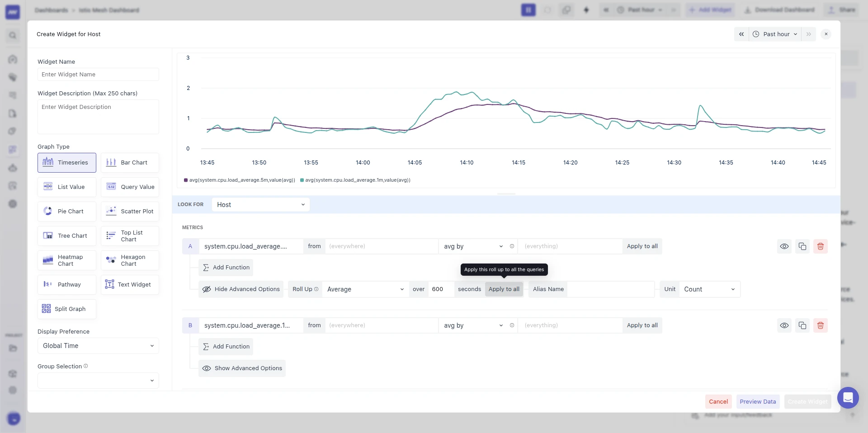Hide Advanced Options for query A
Image resolution: width=868 pixels, height=433 pixels.
(x=241, y=289)
